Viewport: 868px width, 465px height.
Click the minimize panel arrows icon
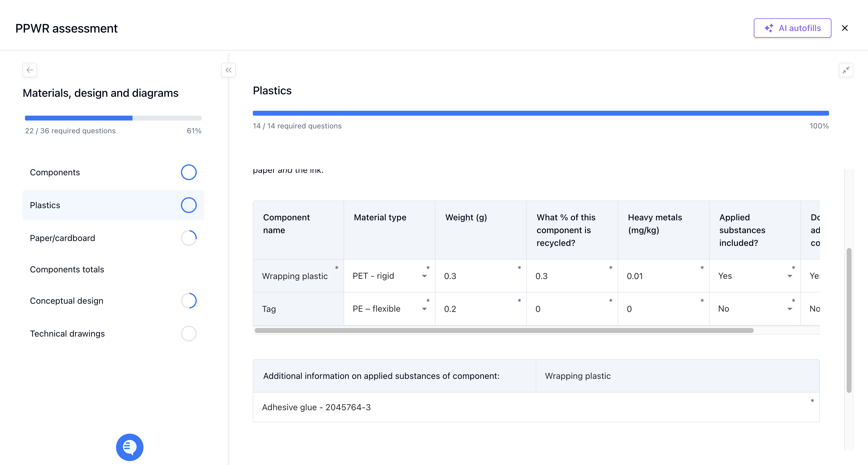click(846, 70)
